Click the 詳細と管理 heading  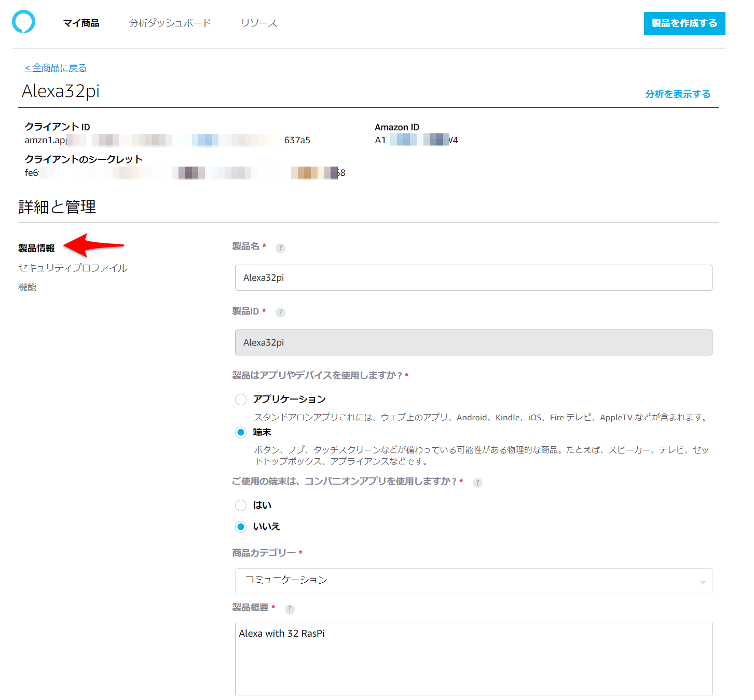coord(57,207)
